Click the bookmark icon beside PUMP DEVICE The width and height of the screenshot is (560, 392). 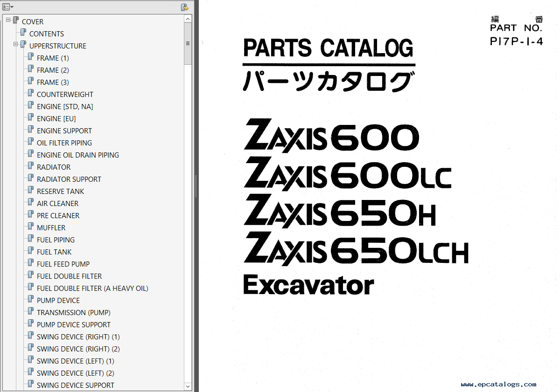tap(31, 300)
